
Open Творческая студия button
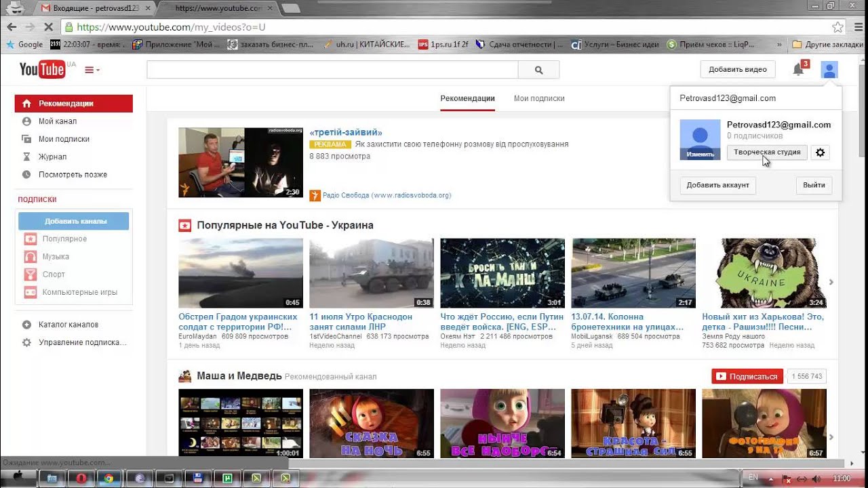click(767, 152)
